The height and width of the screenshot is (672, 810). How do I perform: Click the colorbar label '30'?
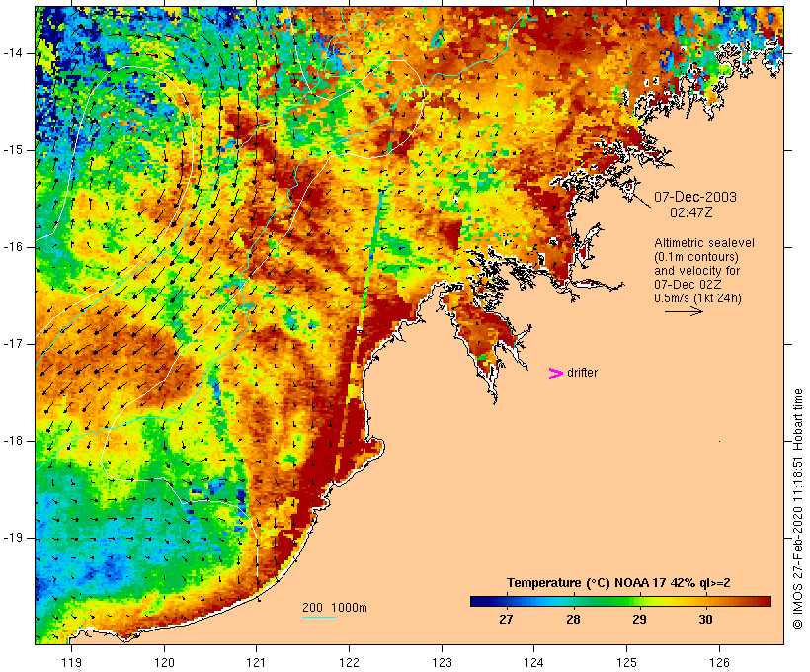(x=705, y=619)
